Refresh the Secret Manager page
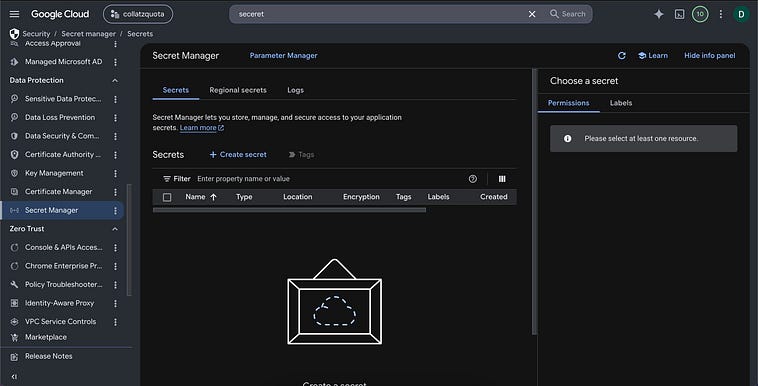758x386 pixels. tap(622, 56)
